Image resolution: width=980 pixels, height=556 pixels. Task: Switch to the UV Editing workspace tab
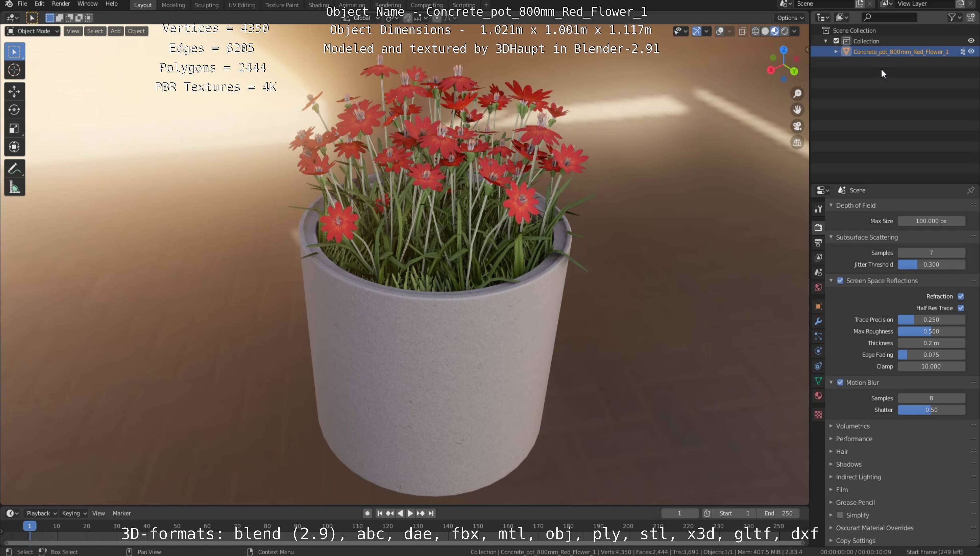(x=242, y=5)
